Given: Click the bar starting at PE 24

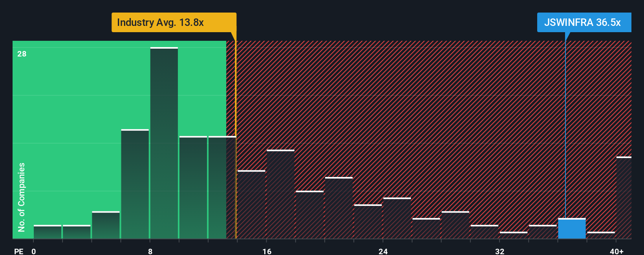Looking at the screenshot, I should 397,218.
